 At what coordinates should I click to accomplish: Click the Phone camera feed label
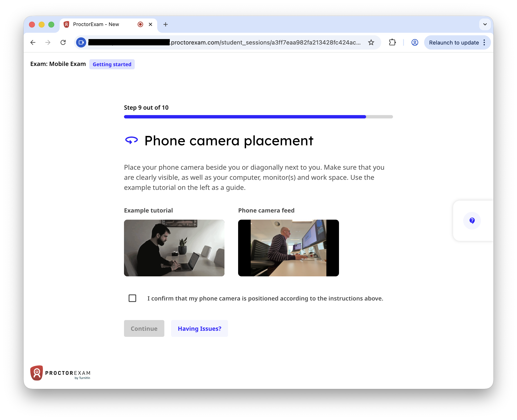coord(266,210)
